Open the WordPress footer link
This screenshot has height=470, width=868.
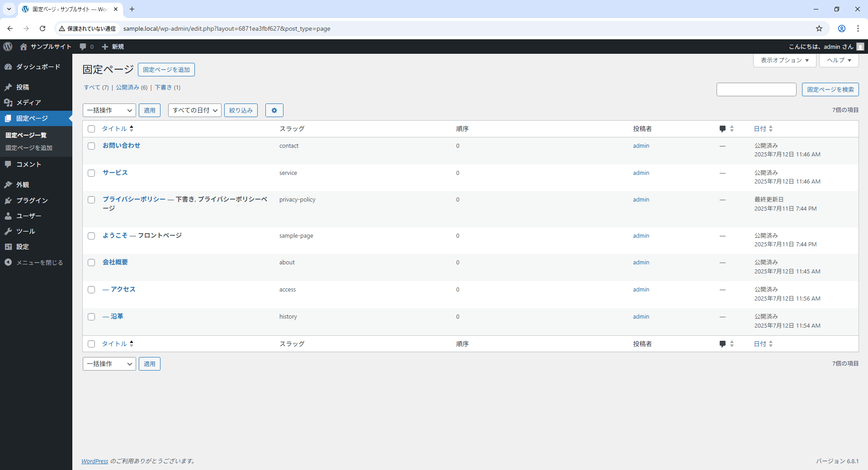[95, 461]
